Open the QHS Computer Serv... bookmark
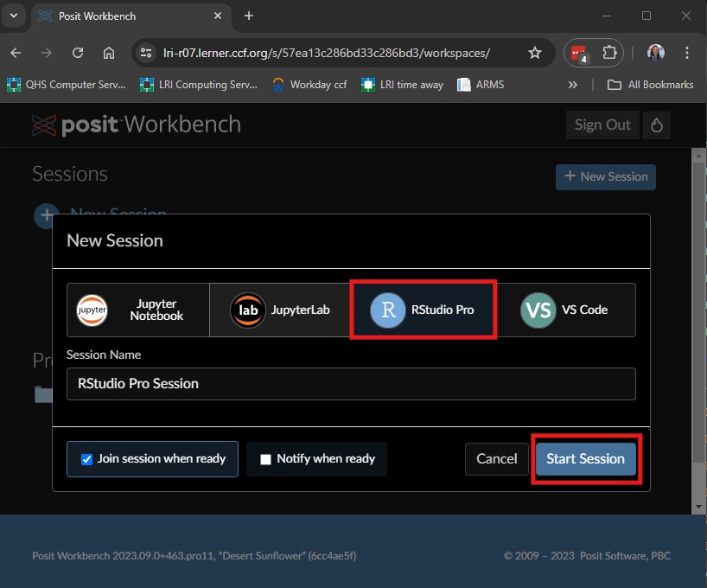Image resolution: width=707 pixels, height=588 pixels. pyautogui.click(x=66, y=85)
